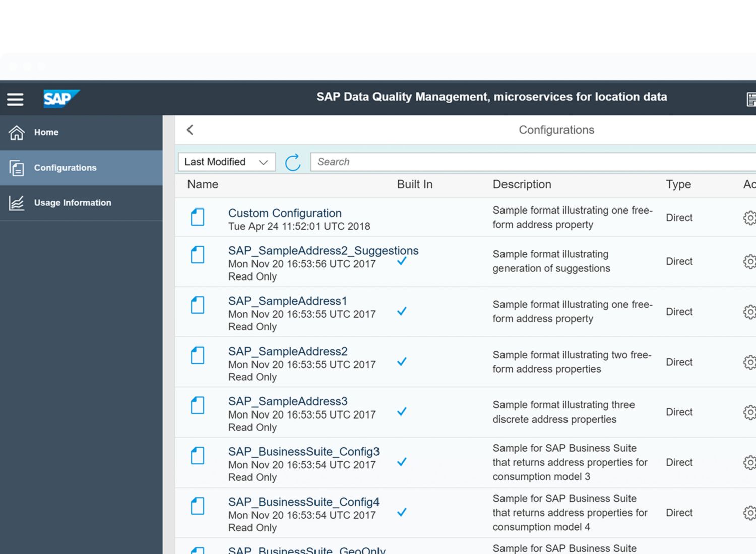Click the Description column header
756x554 pixels.
point(522,184)
